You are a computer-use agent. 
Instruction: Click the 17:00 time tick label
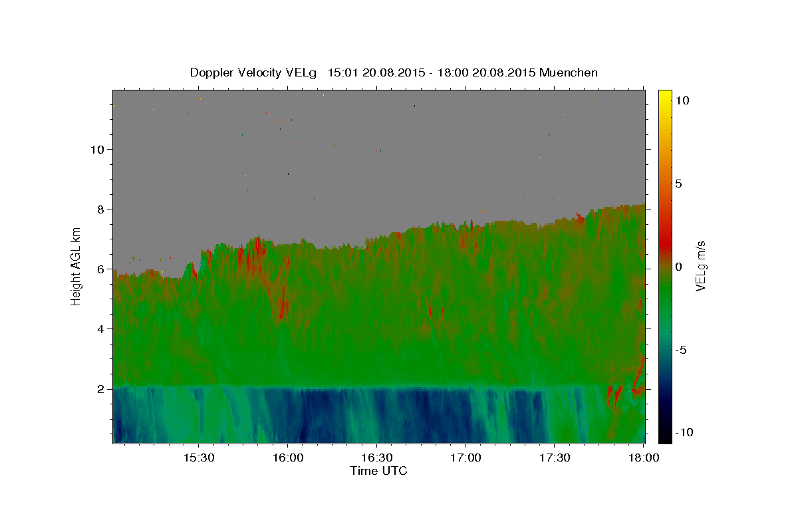[465, 458]
